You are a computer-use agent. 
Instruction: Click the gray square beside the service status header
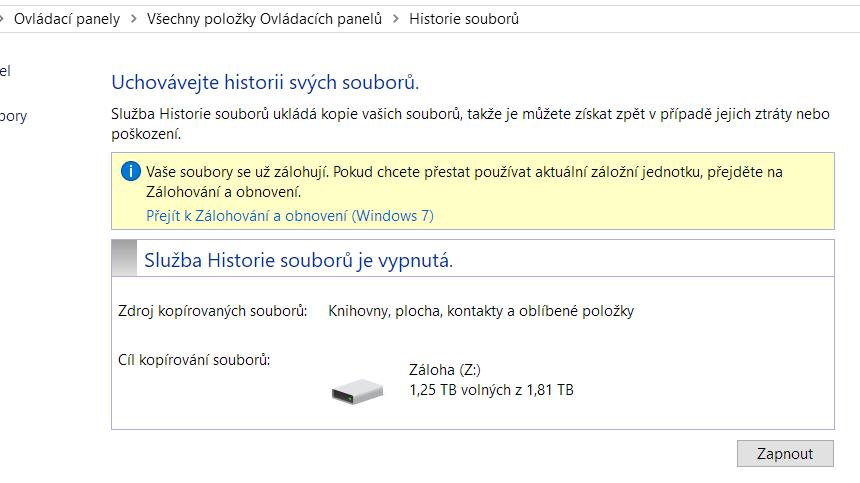pos(123,258)
